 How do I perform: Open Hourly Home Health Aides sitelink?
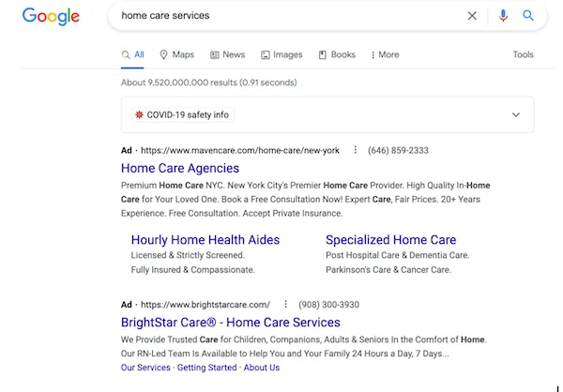[205, 240]
